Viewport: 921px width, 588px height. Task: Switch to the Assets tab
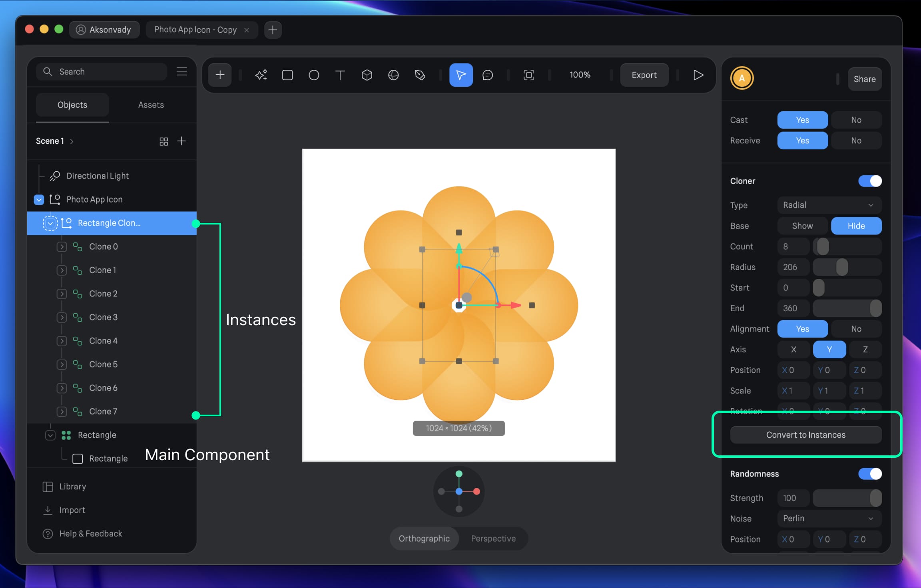point(151,105)
